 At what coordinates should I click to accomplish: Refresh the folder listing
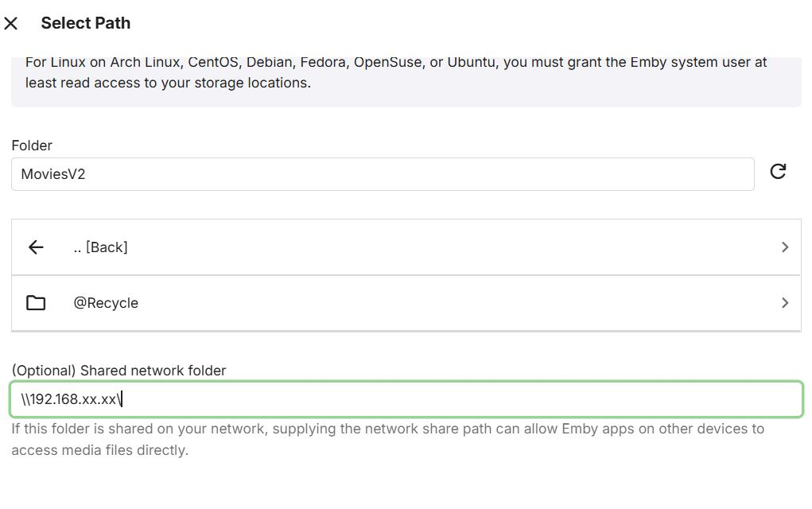pyautogui.click(x=778, y=172)
